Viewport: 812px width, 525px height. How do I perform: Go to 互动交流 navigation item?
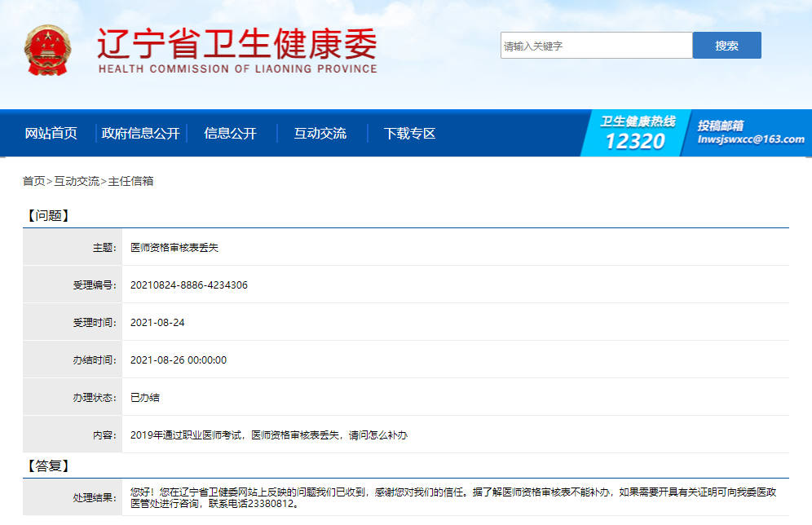320,134
